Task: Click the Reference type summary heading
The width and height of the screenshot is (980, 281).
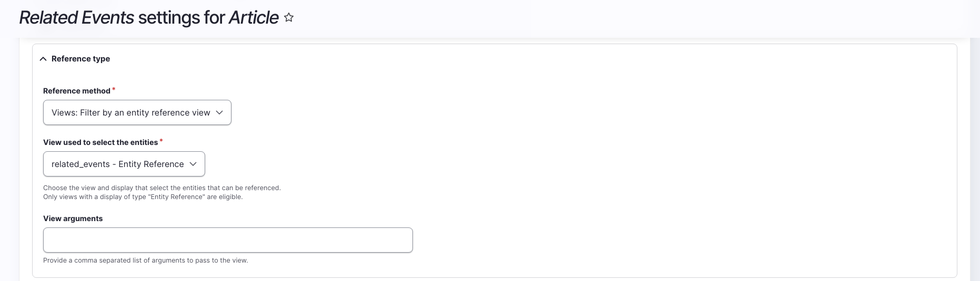Action: 80,59
